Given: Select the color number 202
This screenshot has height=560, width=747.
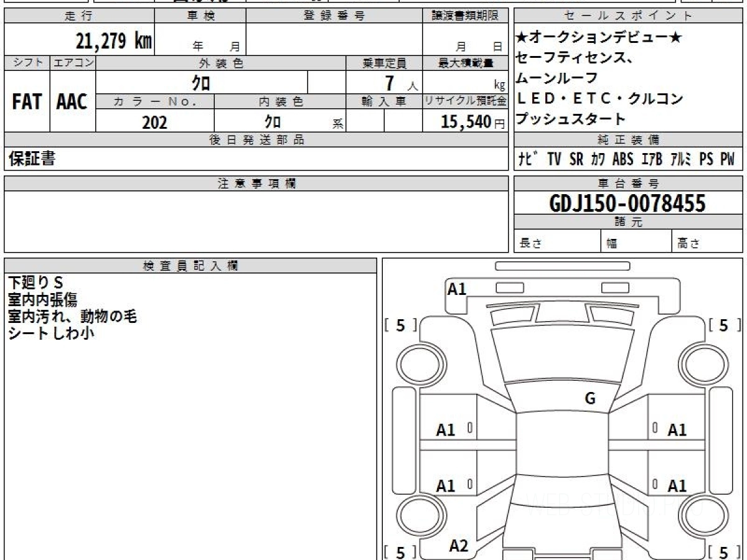Looking at the screenshot, I should point(154,122).
